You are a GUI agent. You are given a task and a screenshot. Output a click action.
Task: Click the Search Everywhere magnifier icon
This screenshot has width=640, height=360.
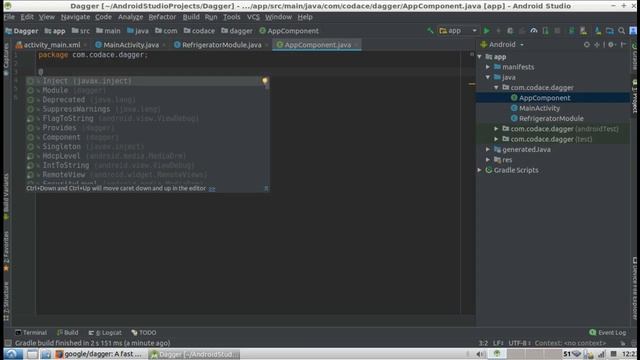tap(622, 31)
